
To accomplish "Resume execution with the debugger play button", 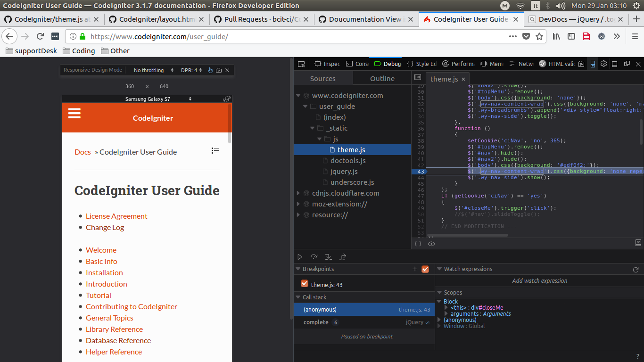I will click(x=300, y=257).
